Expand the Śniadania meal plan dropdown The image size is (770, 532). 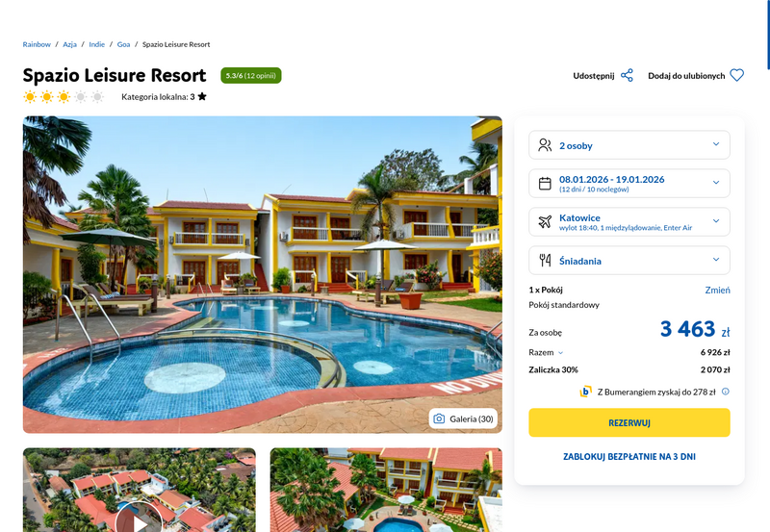tap(629, 260)
